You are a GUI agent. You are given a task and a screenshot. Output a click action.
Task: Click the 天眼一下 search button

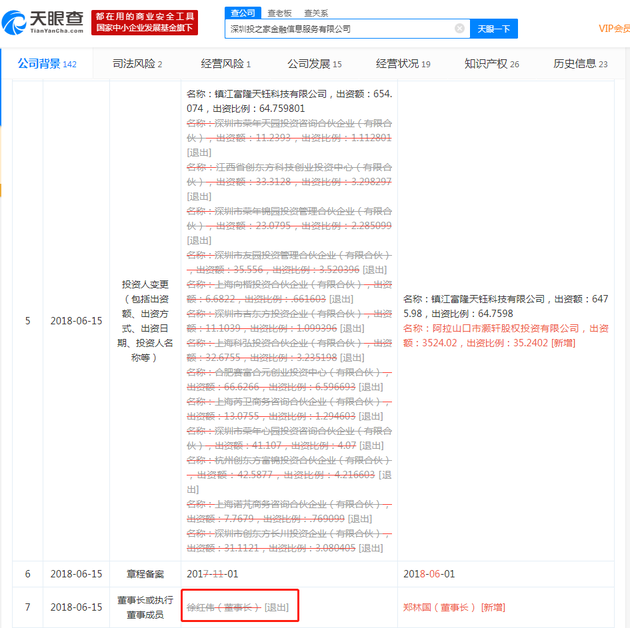click(x=494, y=29)
